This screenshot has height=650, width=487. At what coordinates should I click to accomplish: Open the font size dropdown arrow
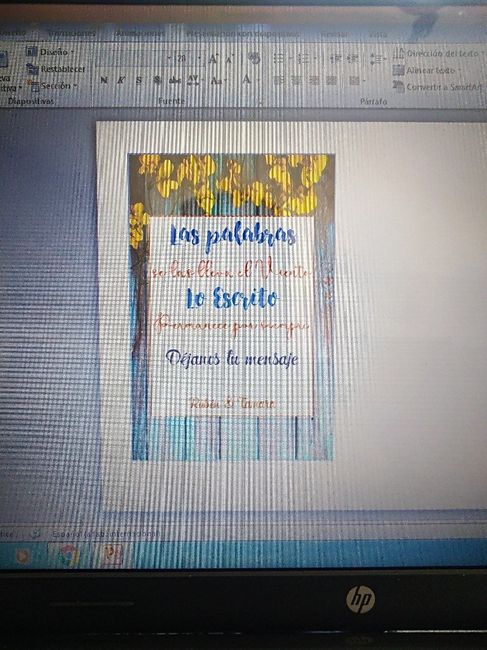click(x=200, y=58)
